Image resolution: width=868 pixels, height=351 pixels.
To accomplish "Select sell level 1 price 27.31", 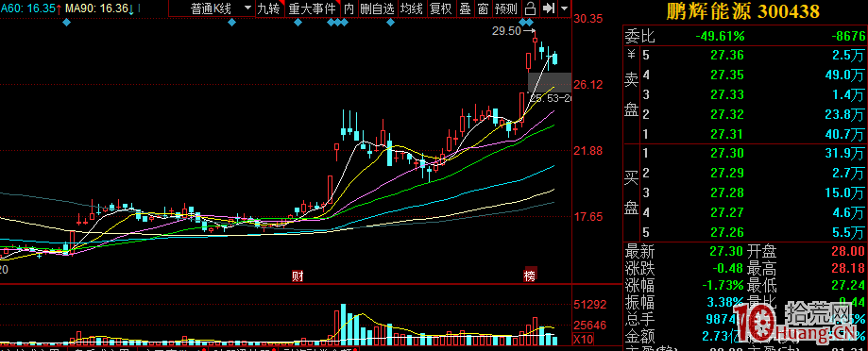I will point(727,134).
